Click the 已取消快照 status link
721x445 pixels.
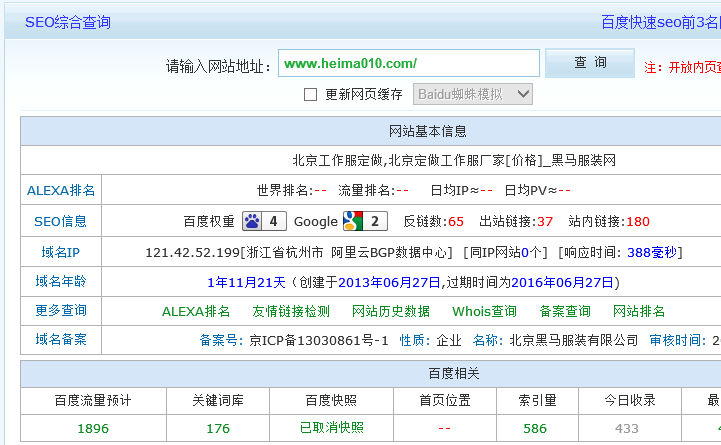(x=332, y=428)
